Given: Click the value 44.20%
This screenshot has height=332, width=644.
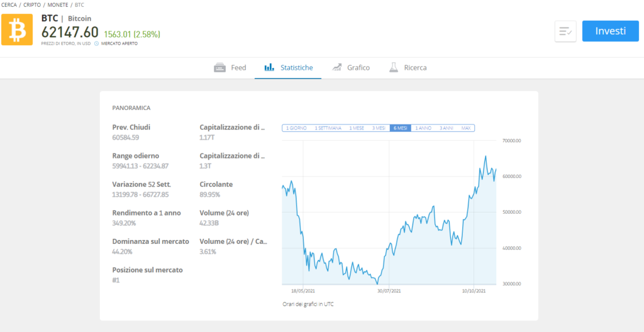Looking at the screenshot, I should [122, 252].
